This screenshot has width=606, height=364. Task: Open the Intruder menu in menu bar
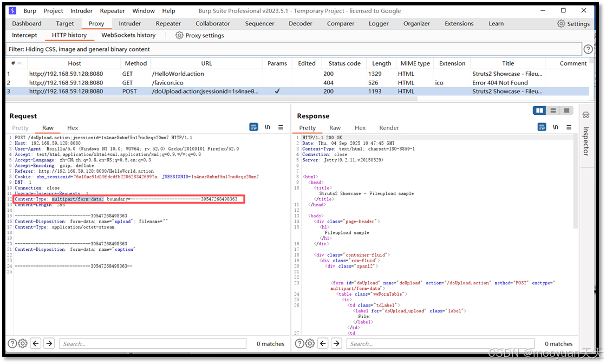81,11
